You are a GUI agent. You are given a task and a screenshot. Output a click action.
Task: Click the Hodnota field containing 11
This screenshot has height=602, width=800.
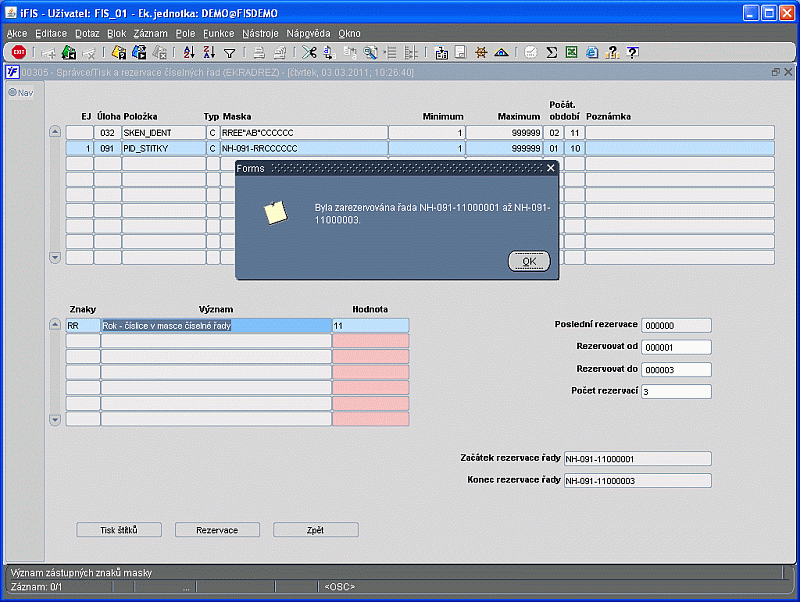(x=371, y=325)
